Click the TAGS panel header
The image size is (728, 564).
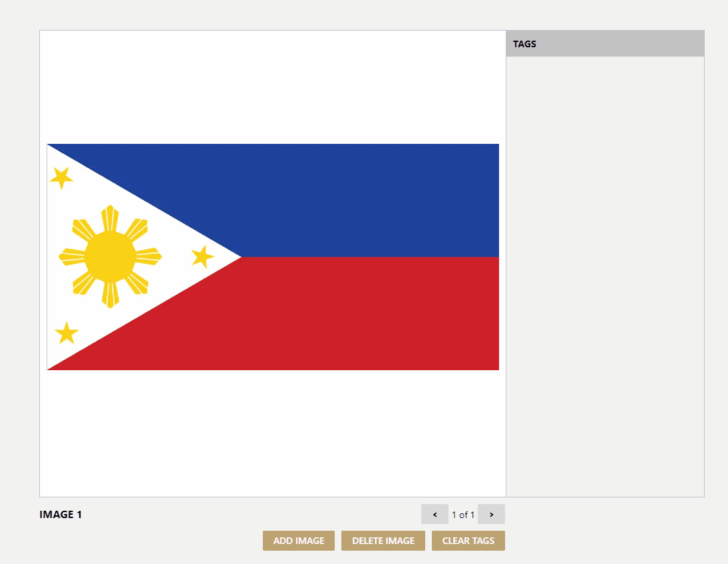coord(605,44)
